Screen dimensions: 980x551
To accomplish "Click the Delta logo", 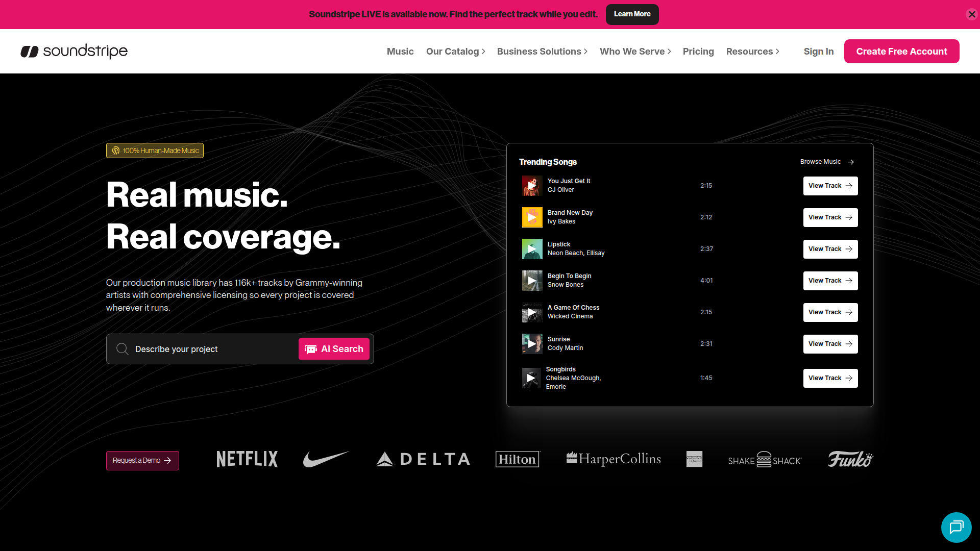I will click(x=423, y=459).
